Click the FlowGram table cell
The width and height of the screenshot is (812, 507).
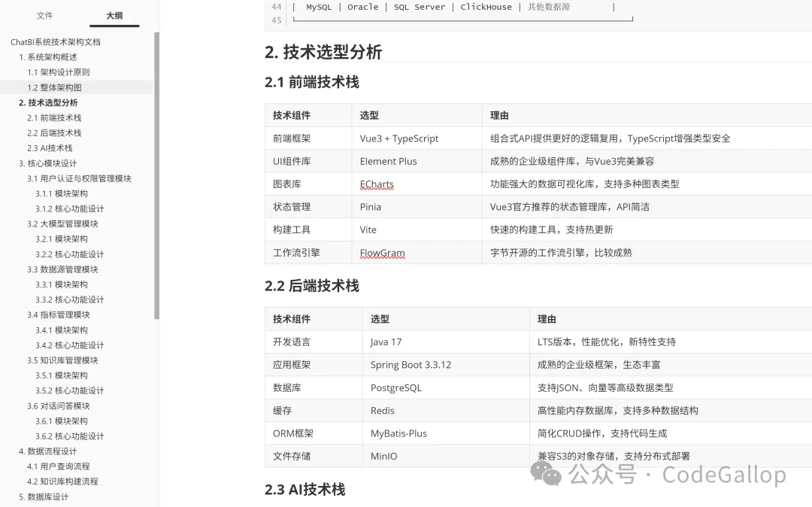417,253
